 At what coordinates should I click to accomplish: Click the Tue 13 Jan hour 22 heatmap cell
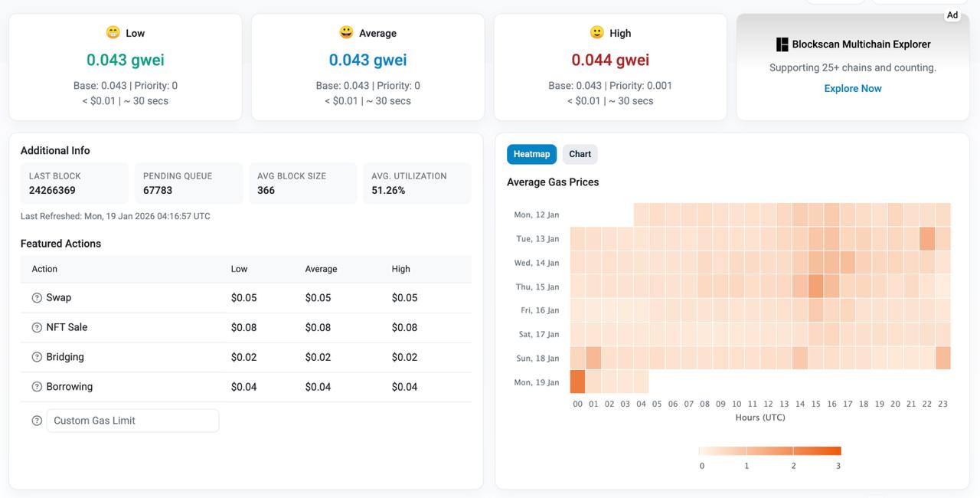pyautogui.click(x=926, y=239)
